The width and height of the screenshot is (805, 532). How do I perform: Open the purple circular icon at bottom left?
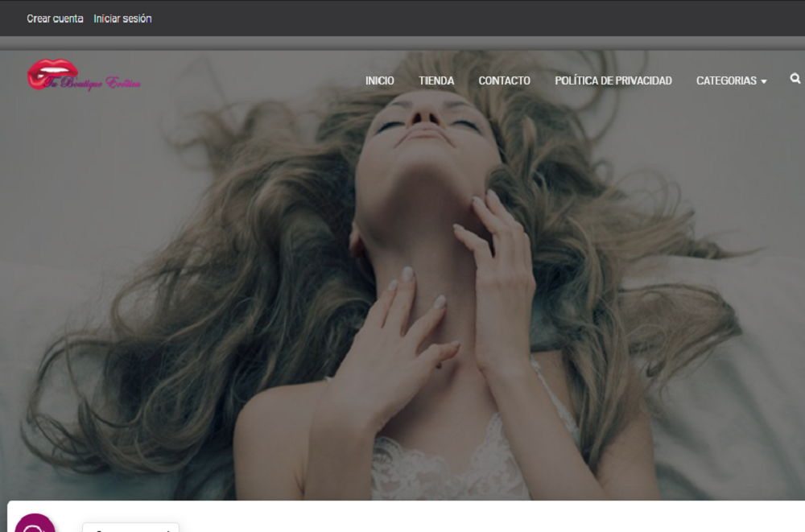35,524
